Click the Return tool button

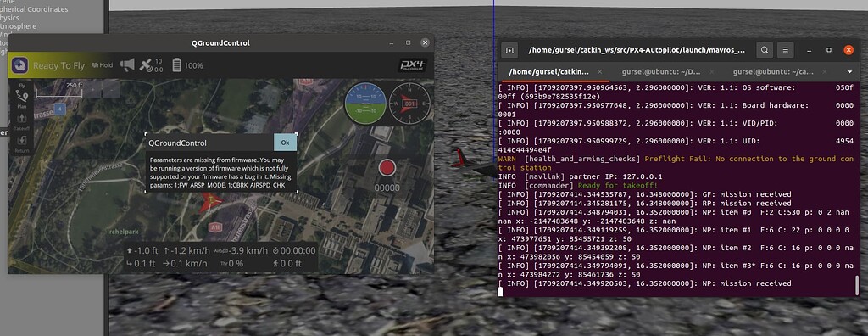(22, 143)
